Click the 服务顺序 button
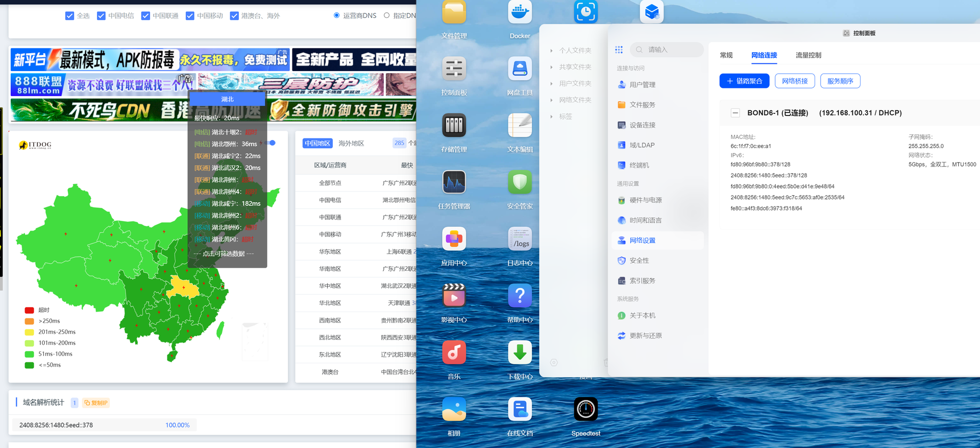 coord(840,81)
